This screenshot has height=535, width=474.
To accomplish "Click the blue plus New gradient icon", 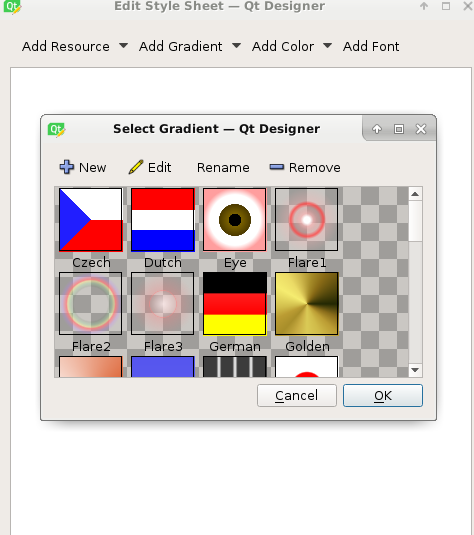I will (67, 167).
